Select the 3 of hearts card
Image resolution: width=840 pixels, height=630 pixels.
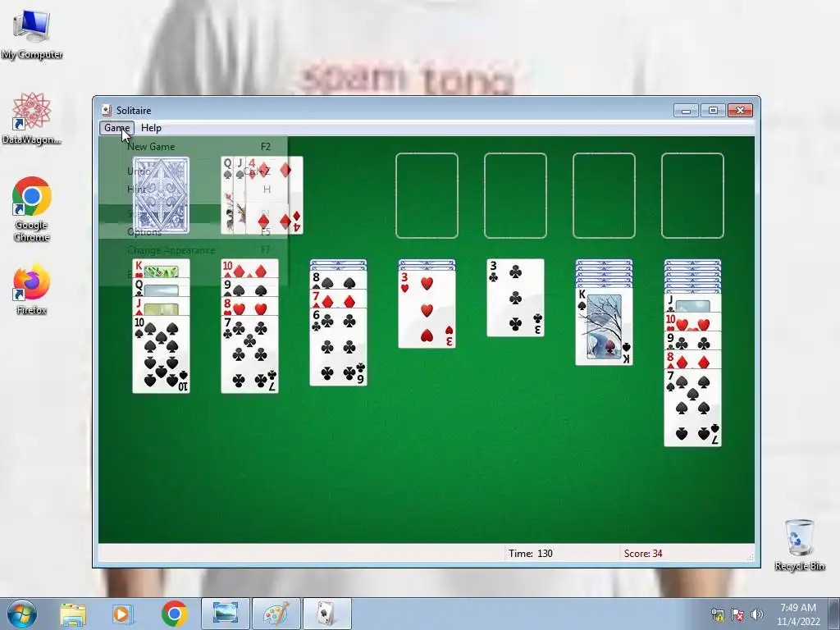(427, 309)
